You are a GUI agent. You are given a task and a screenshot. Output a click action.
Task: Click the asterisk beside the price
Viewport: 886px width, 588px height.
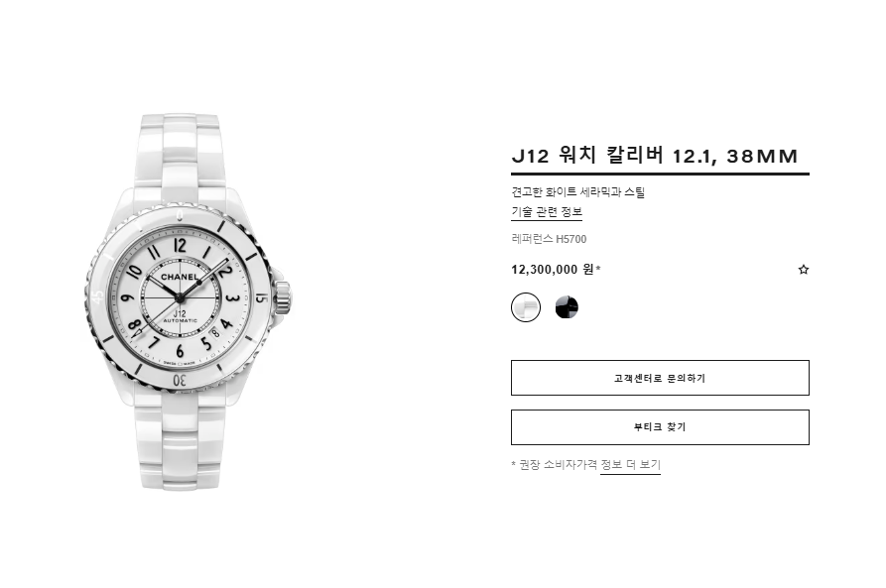pos(598,268)
